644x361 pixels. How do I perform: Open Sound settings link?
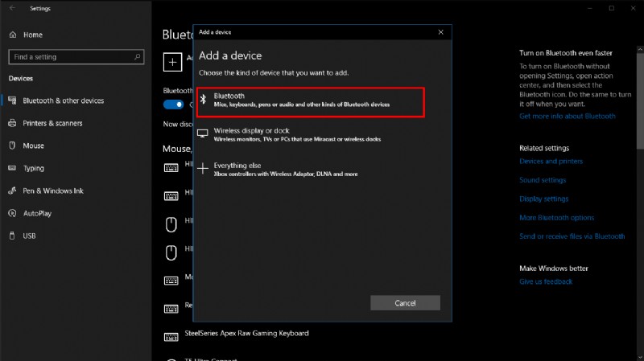point(543,180)
